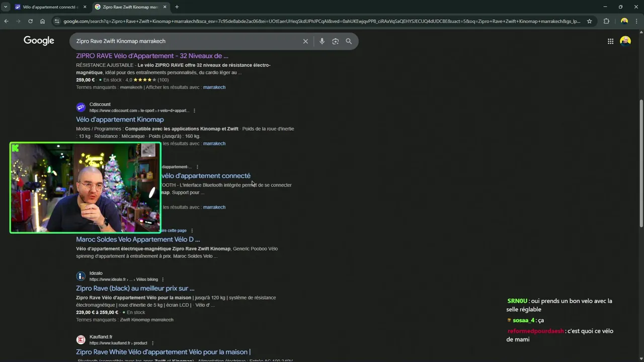Screen dimensions: 644x362
Task: Open Zipro Rave White Vélo d'appartement result
Action: coord(164,351)
